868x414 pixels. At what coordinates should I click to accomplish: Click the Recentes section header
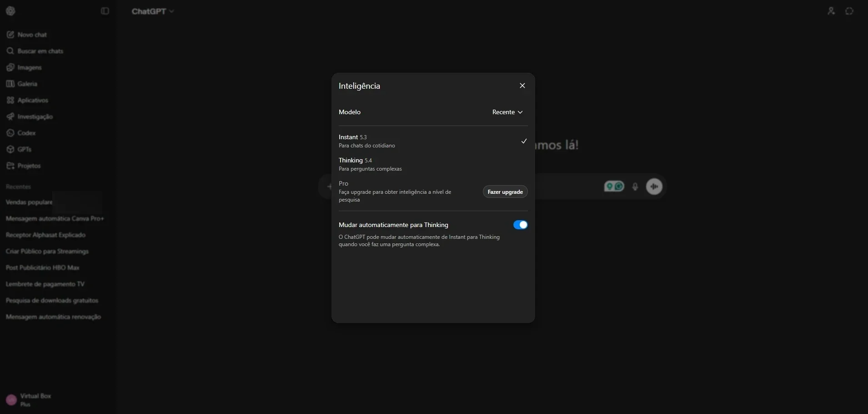(18, 187)
